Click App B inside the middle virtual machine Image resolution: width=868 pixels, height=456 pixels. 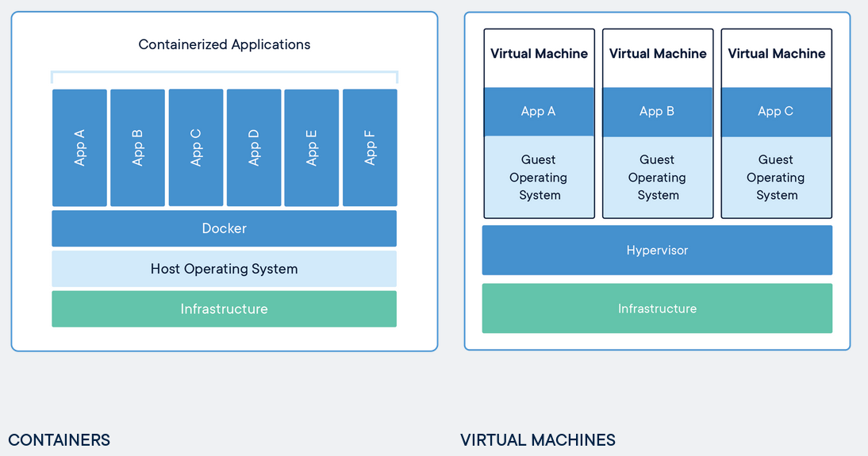pyautogui.click(x=657, y=111)
